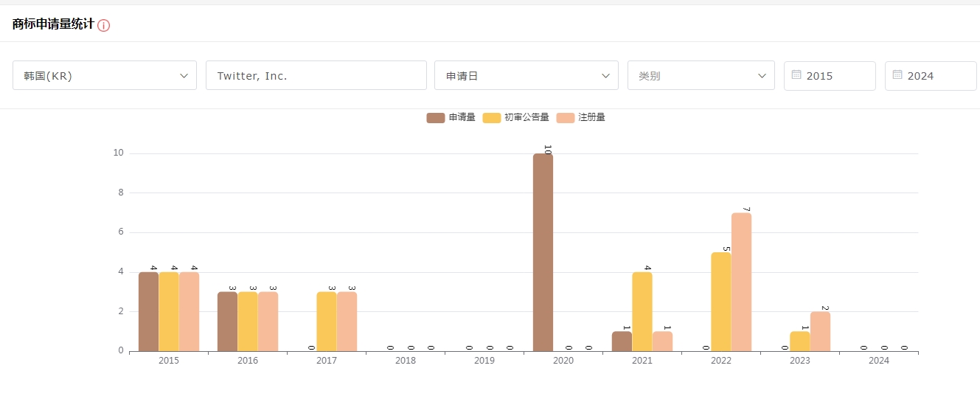
Task: Click the 2019 x-axis label
Action: click(484, 361)
